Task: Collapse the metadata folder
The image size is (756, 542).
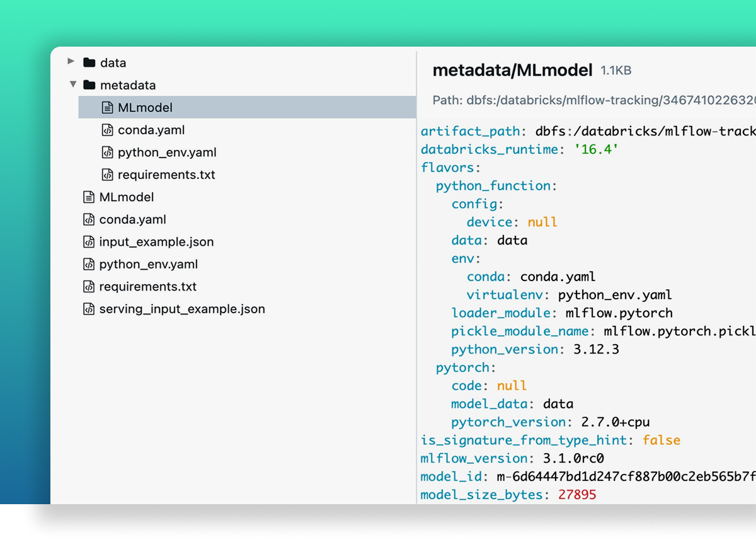Action: [x=73, y=84]
